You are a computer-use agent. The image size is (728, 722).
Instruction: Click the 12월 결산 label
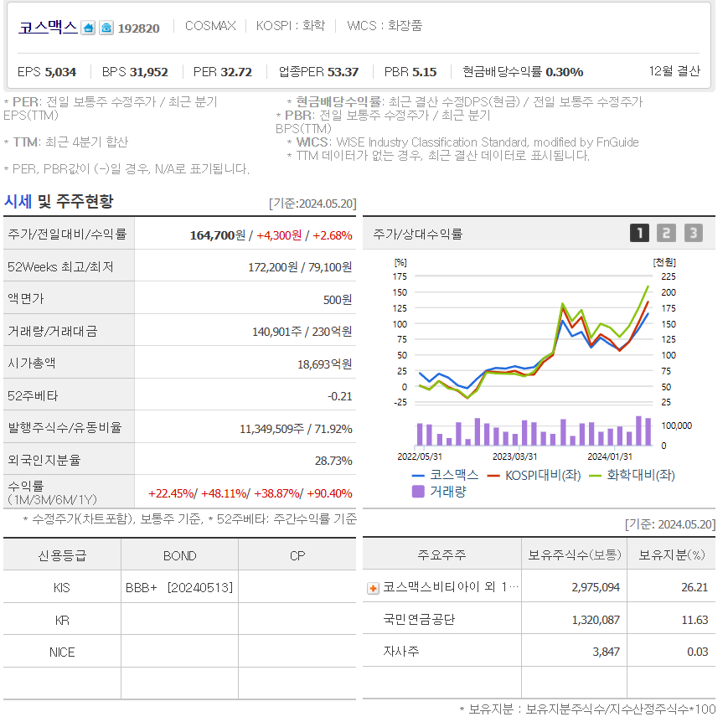(674, 71)
